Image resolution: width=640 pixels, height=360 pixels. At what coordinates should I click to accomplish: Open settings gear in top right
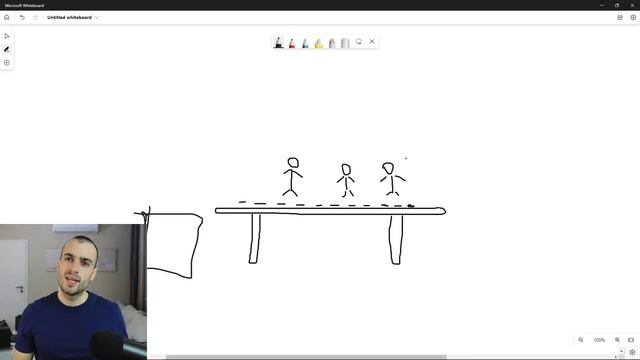pyautogui.click(x=633, y=18)
